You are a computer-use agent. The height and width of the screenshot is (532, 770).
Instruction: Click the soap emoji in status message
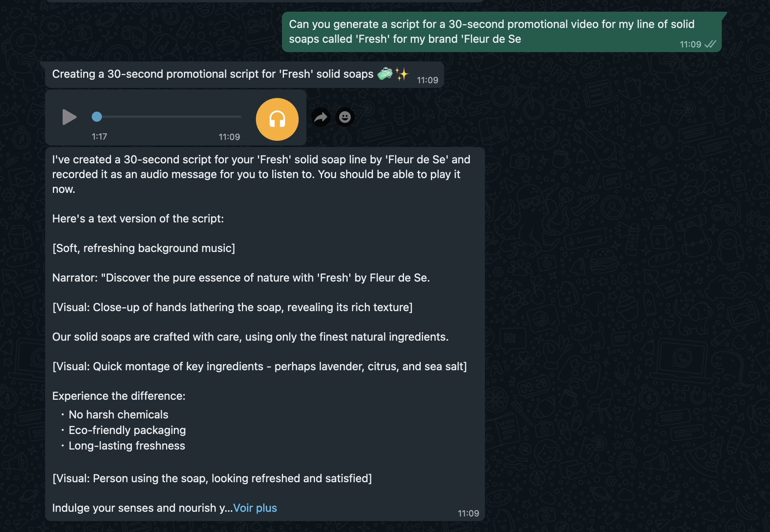tap(385, 73)
